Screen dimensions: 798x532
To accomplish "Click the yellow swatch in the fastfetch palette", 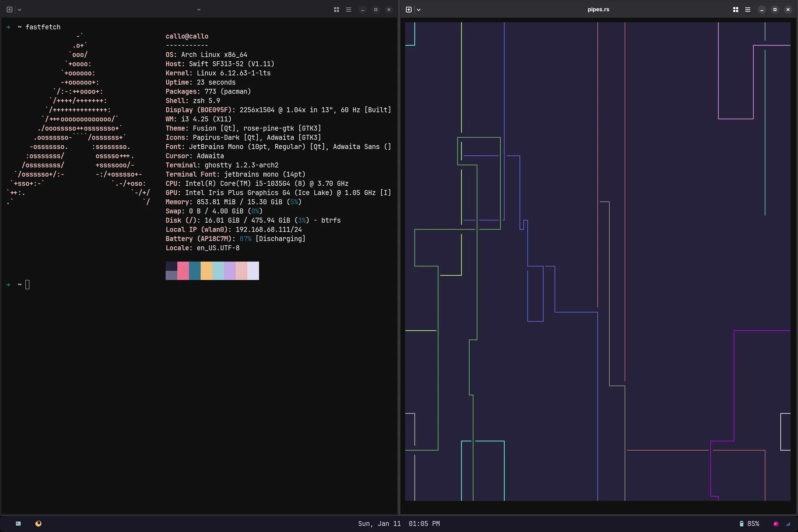I will click(206, 271).
